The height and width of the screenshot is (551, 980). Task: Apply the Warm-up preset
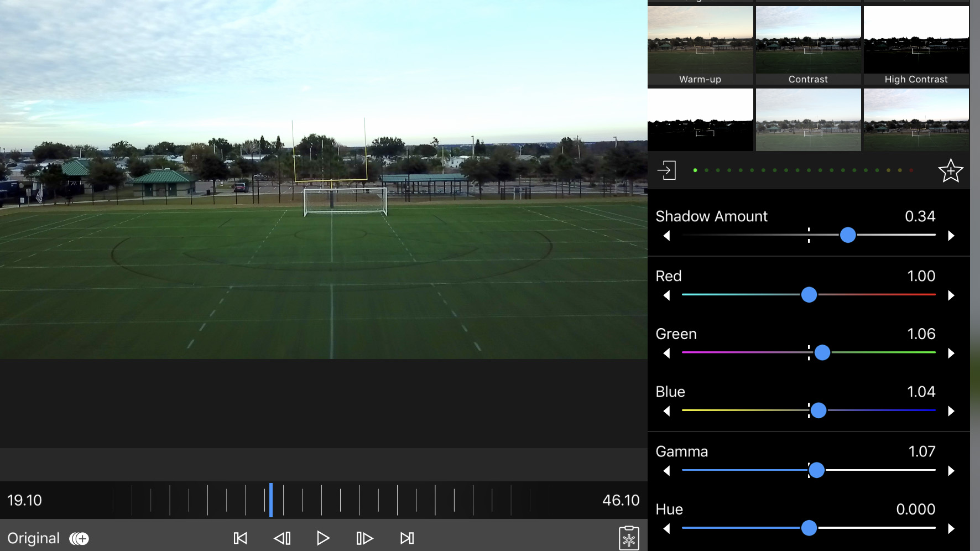pyautogui.click(x=700, y=45)
